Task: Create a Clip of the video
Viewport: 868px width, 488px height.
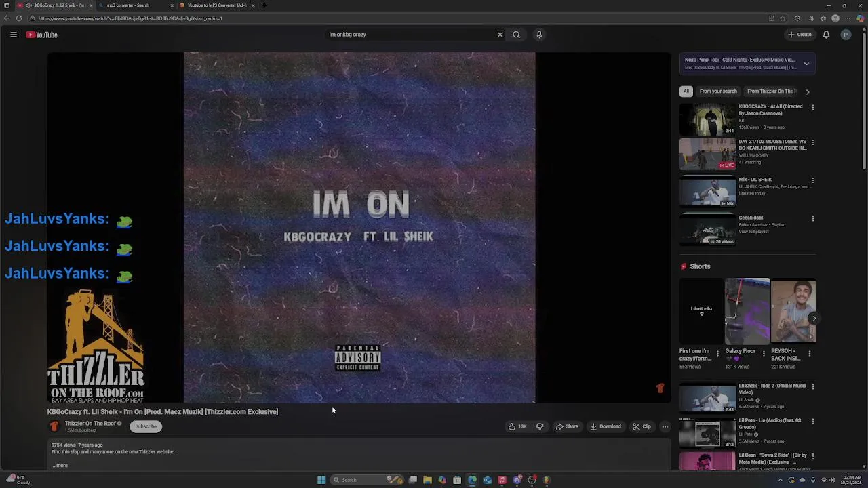Action: [642, 426]
